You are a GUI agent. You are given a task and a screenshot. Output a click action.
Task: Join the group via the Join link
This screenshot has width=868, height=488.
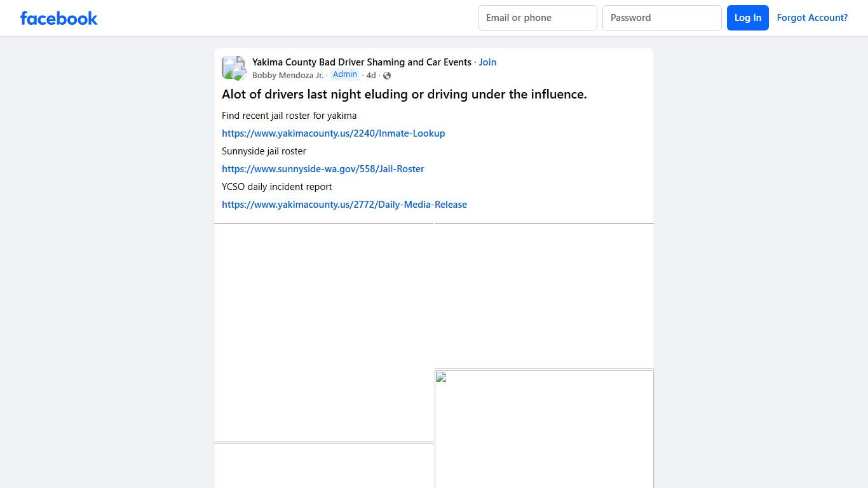pyautogui.click(x=487, y=62)
